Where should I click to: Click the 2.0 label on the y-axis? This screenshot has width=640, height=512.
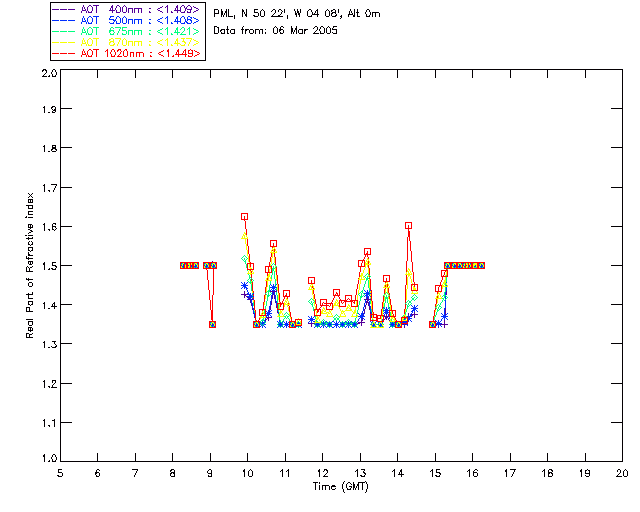tap(49, 73)
